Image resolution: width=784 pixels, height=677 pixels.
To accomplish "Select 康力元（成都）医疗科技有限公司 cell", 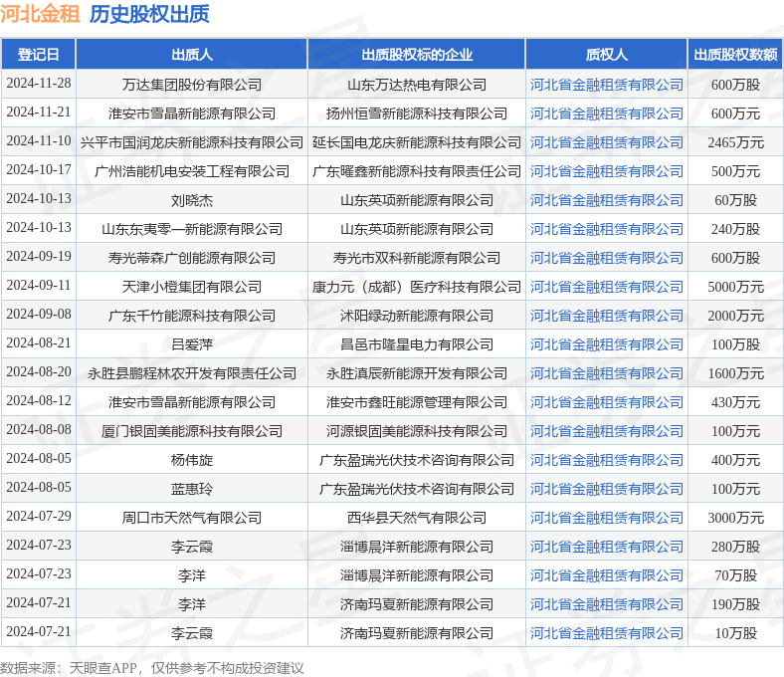I will click(417, 287).
